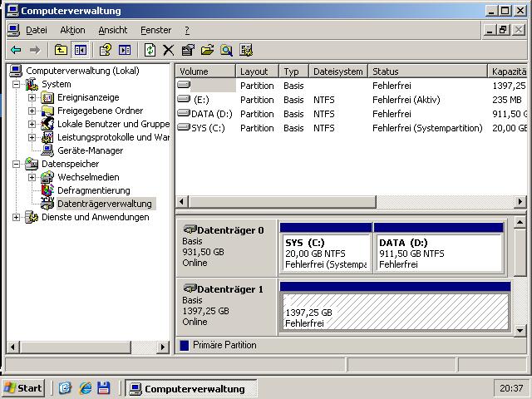
Task: Click the floppy disk quick launch icon
Action: 103,388
